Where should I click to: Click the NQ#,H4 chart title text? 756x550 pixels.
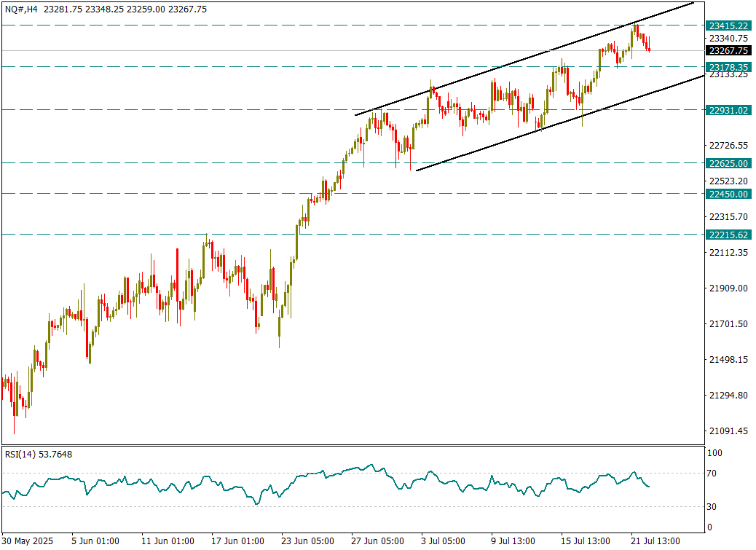[x=21, y=9]
